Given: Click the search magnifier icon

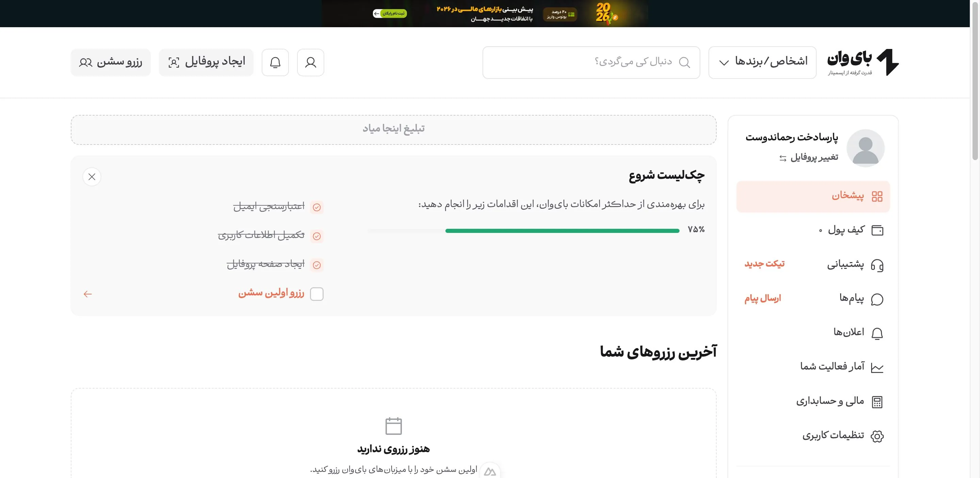Looking at the screenshot, I should (x=684, y=62).
